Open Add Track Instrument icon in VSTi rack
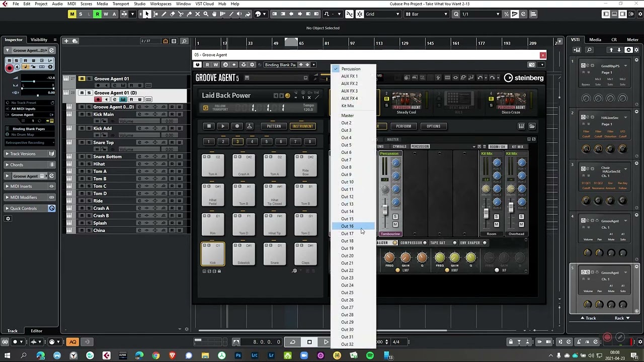The height and width of the screenshot is (362, 644). [x=577, y=50]
